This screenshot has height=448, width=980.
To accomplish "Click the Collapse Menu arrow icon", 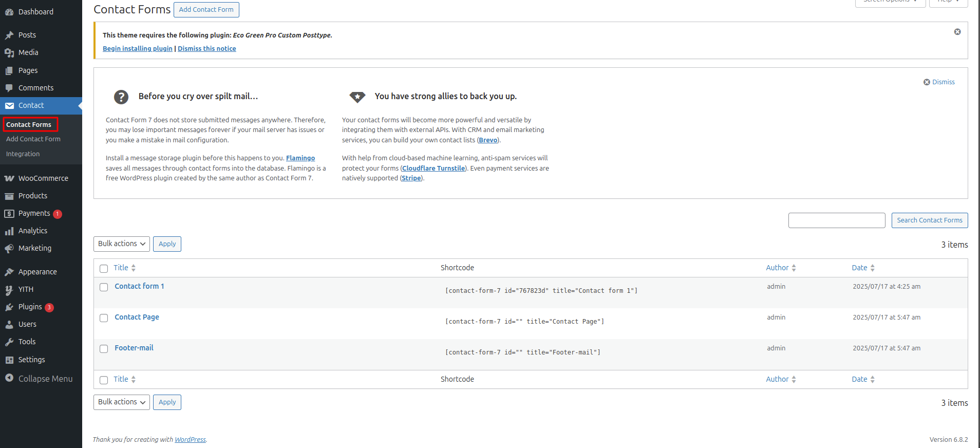I will click(x=9, y=378).
